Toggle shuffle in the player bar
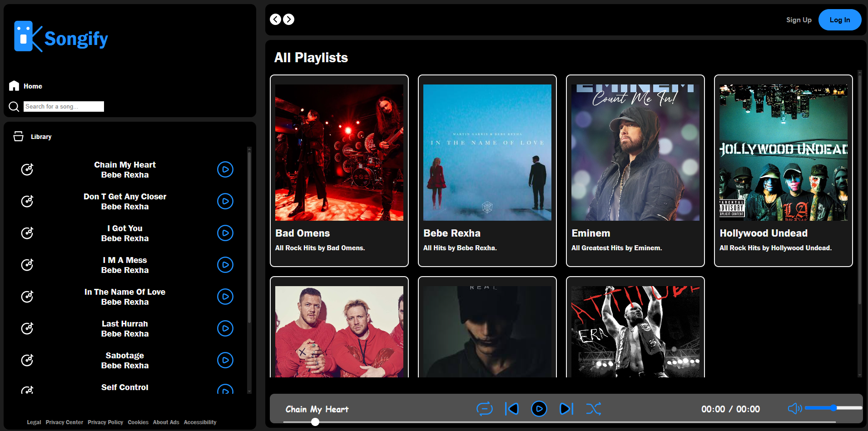The width and height of the screenshot is (868, 431). click(x=593, y=409)
